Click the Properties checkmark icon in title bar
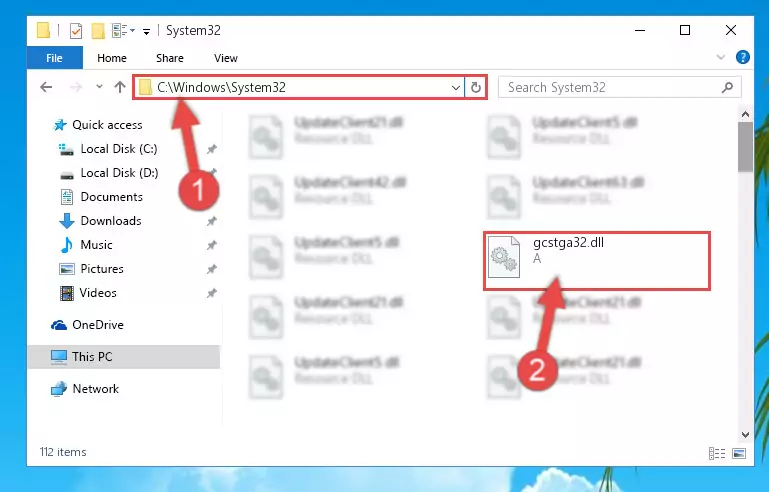The height and width of the screenshot is (492, 769). pos(76,31)
